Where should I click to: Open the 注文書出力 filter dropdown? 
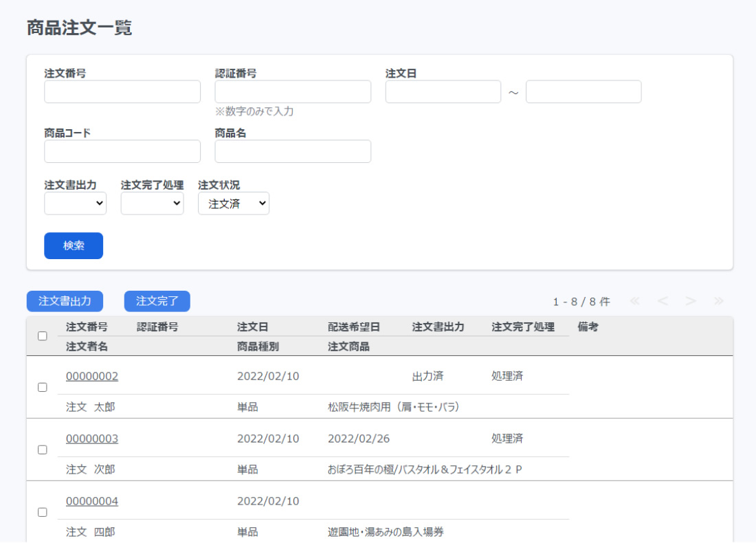pos(76,203)
